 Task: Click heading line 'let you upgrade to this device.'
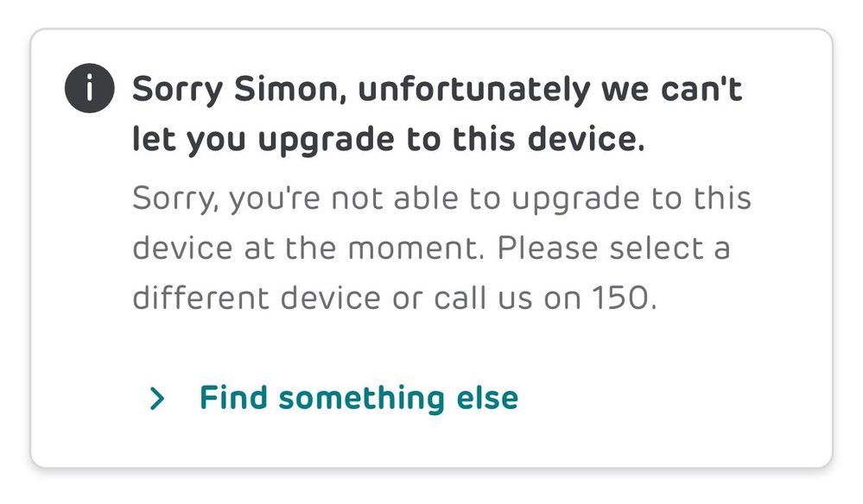[x=388, y=139]
